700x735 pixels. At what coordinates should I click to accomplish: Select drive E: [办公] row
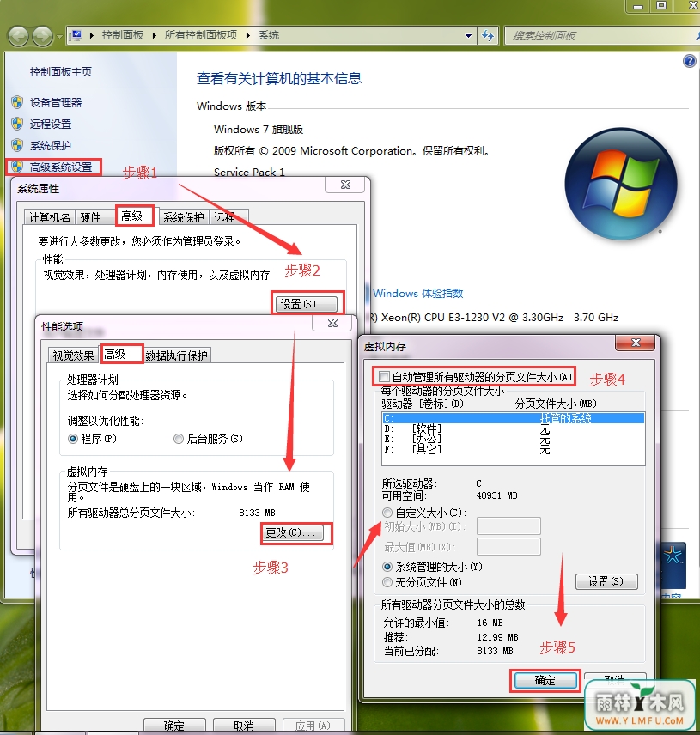click(514, 439)
